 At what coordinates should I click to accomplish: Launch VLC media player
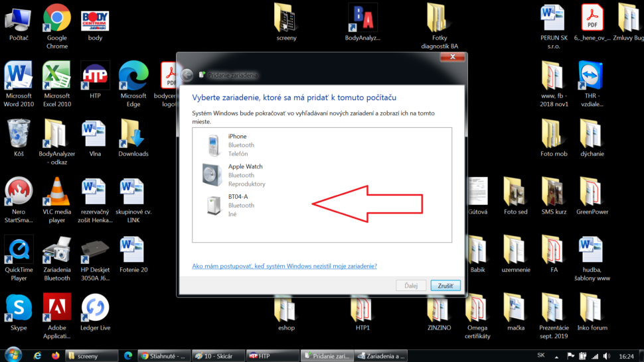[56, 200]
